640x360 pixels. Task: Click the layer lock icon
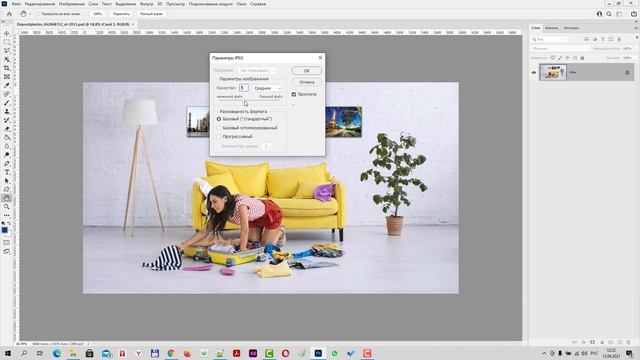coord(627,73)
